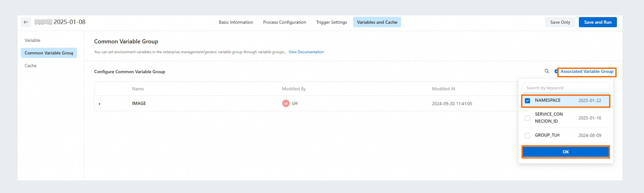Click the 2024-08-09 date in dropdown
The height and width of the screenshot is (193, 644).
click(589, 136)
